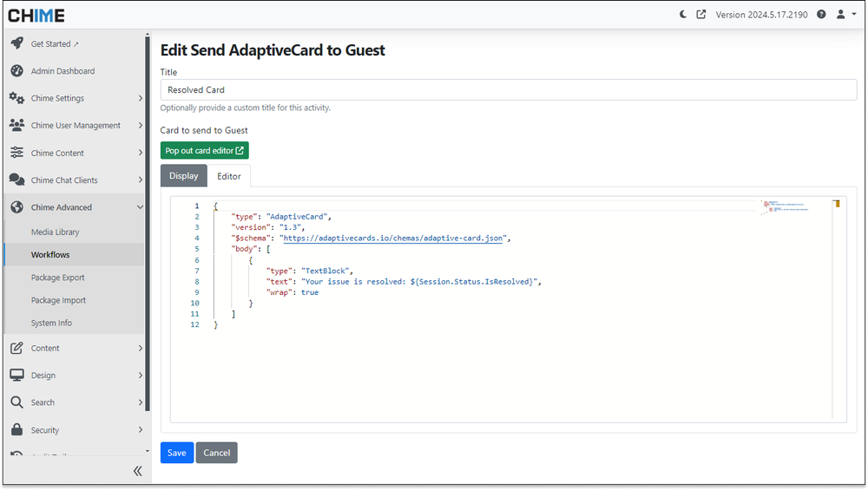Click the "body": [ line
This screenshot has width=868, height=490.
click(x=250, y=249)
